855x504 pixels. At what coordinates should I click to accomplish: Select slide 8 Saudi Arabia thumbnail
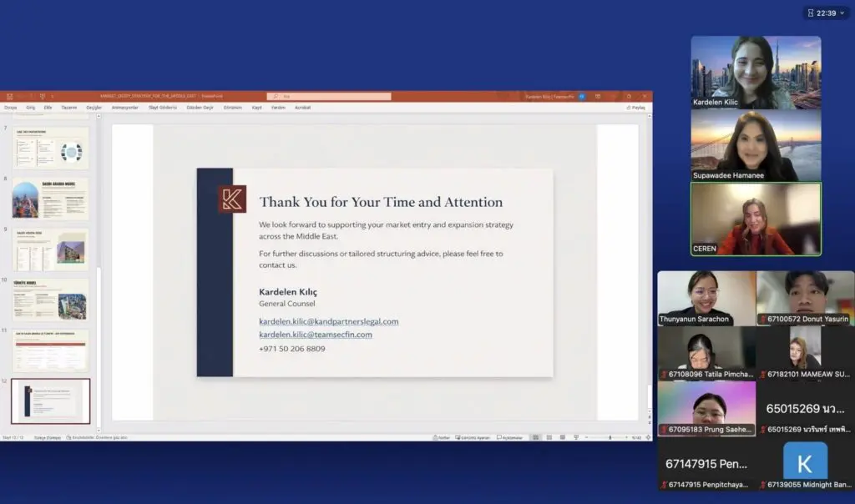point(50,199)
